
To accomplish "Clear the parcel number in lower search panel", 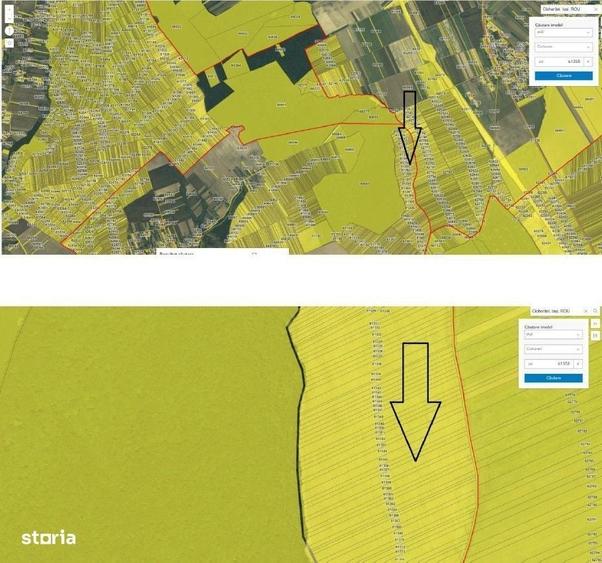I will pos(578,364).
